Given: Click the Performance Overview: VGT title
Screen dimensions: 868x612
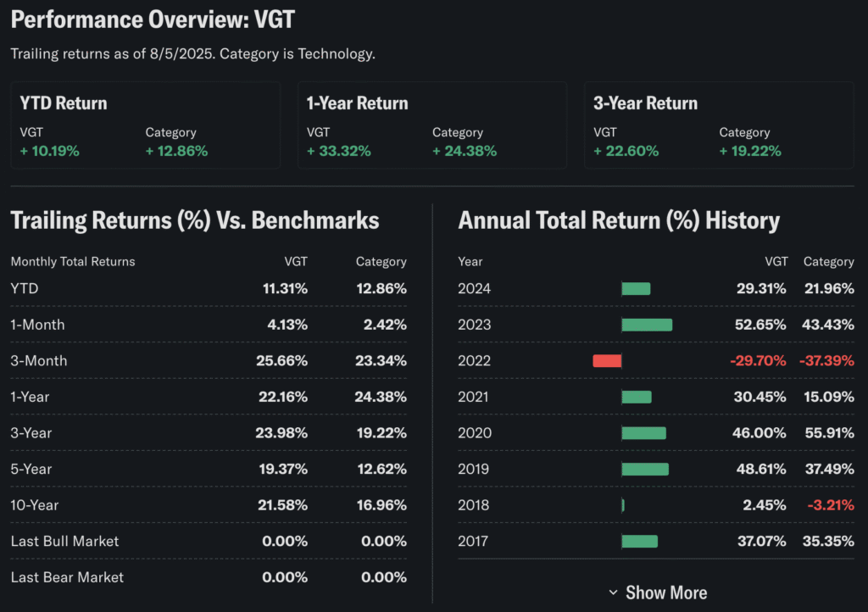Looking at the screenshot, I should pyautogui.click(x=153, y=19).
